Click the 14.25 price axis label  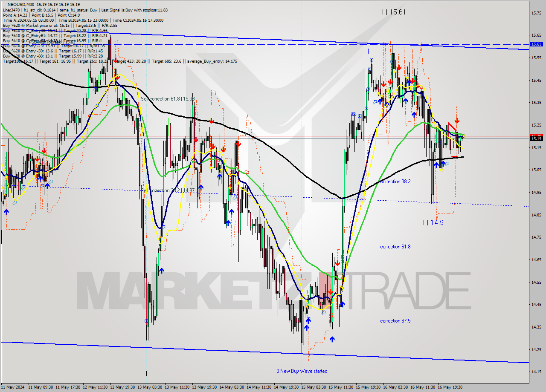536,349
